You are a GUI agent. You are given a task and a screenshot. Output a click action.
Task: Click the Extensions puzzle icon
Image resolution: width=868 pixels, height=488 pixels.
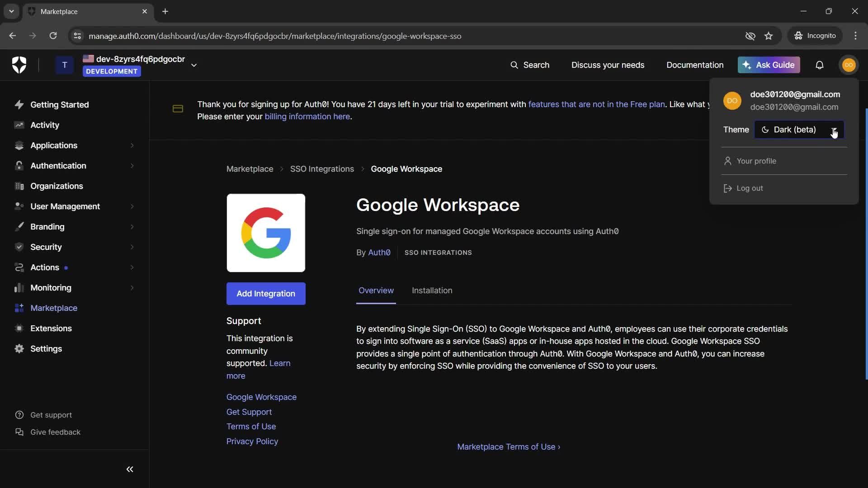pos(19,328)
